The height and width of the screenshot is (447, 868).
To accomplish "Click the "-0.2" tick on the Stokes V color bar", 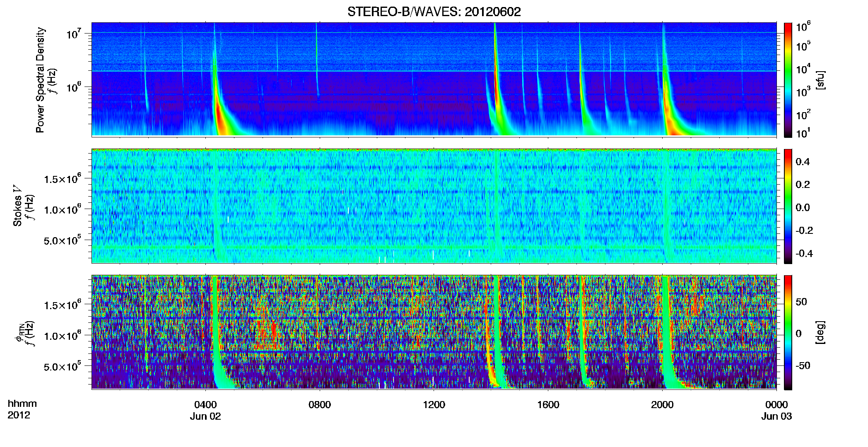I will click(x=804, y=231).
